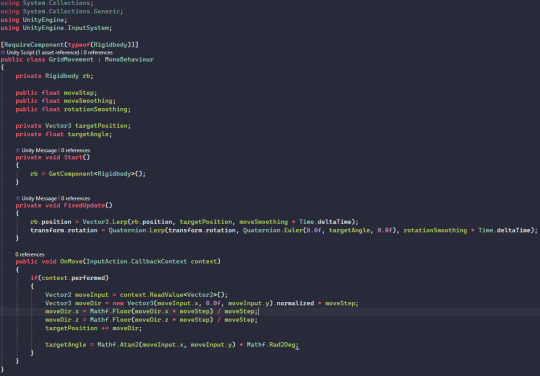Click 'ReadValue<Vector2>()' in the moveInput line
Viewport: 540px width, 376px height.
click(x=187, y=295)
